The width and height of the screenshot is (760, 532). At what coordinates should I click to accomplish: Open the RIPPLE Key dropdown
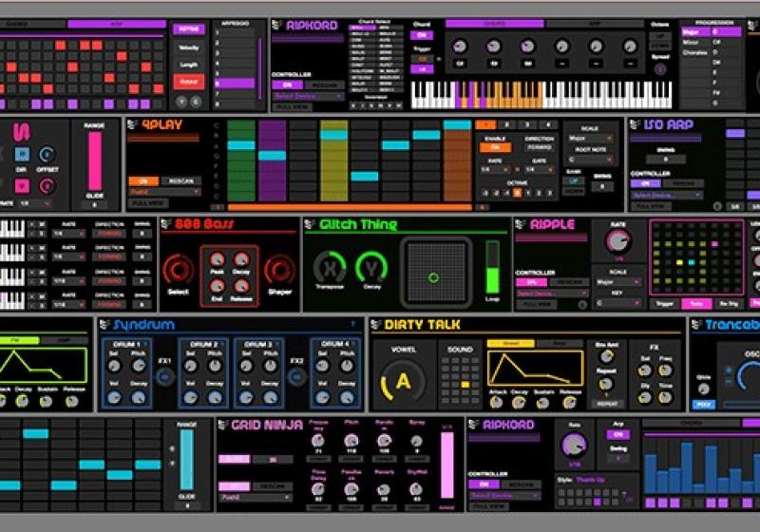[x=618, y=303]
